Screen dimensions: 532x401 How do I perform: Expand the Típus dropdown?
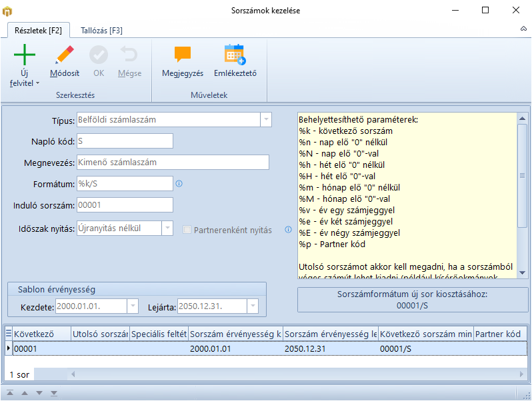coord(266,120)
